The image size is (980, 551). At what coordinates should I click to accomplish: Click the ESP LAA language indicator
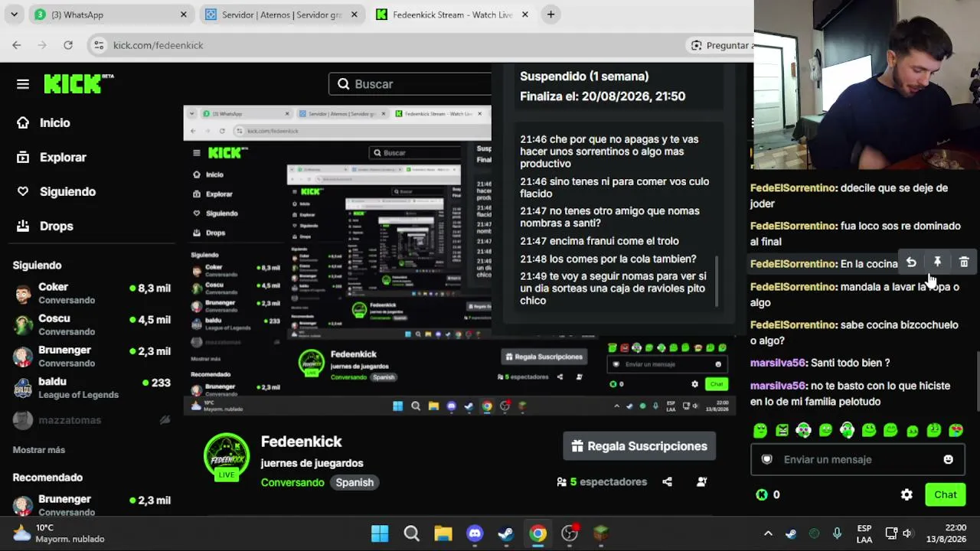click(864, 533)
